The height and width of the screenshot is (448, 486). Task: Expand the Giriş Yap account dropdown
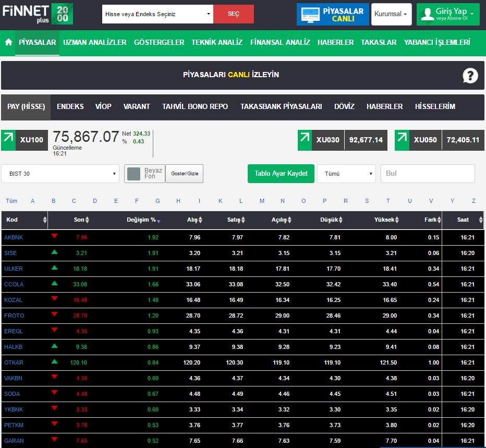(x=448, y=14)
